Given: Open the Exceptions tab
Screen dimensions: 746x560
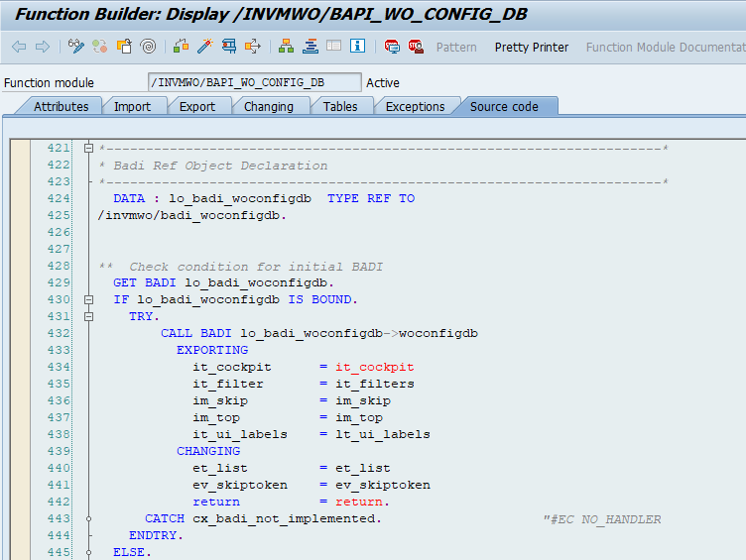Looking at the screenshot, I should tap(415, 106).
